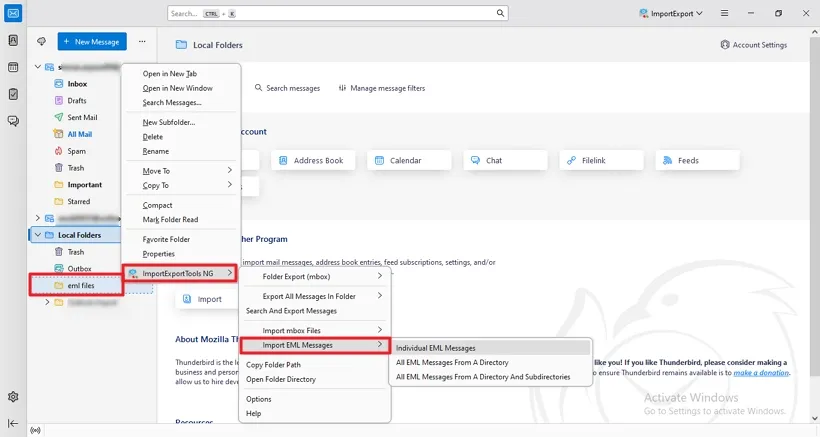Choose Properties in context menu
The image size is (820, 437).
pyautogui.click(x=181, y=254)
